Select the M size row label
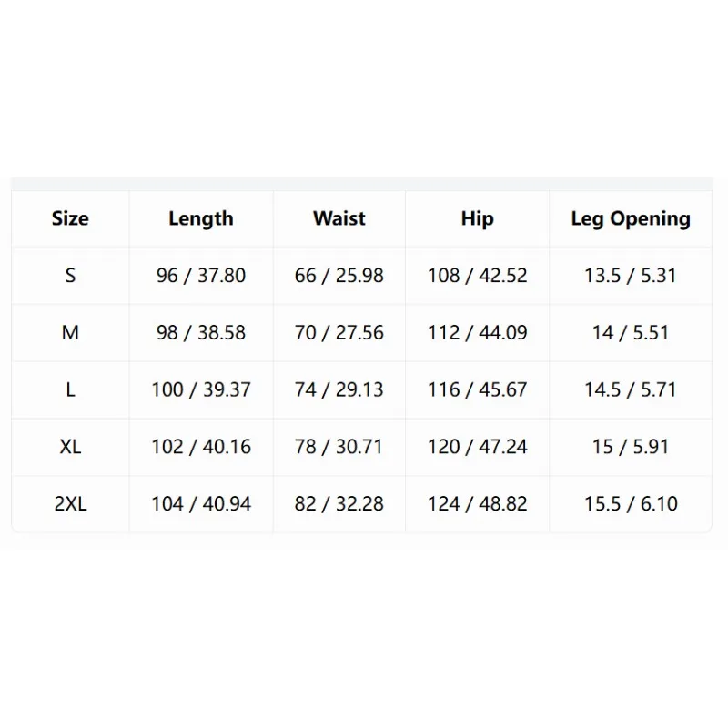728x728 pixels. (x=70, y=333)
